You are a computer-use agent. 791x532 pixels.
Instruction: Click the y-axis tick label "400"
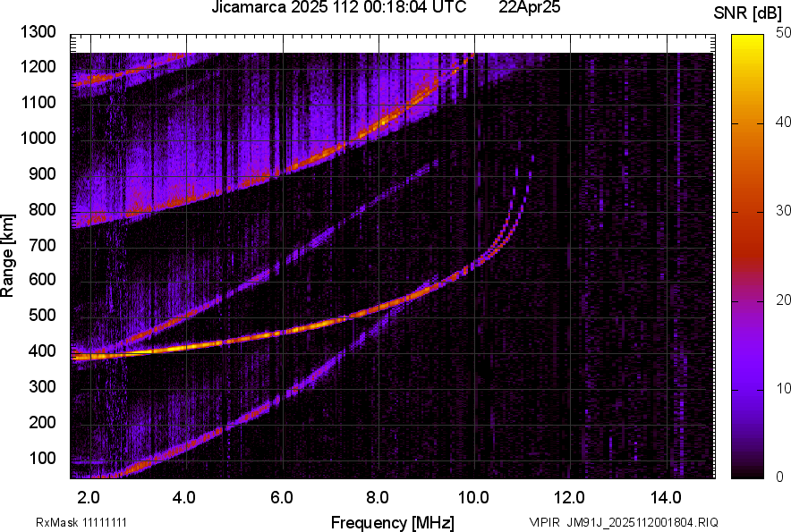42,351
